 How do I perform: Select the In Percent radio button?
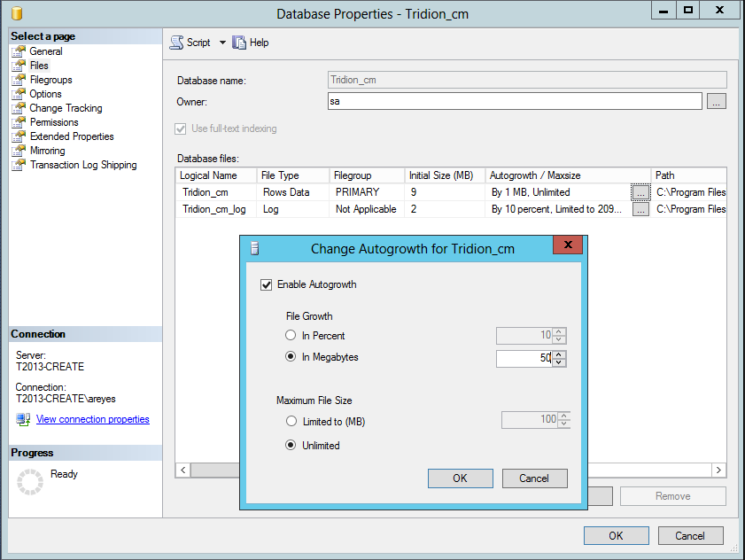click(291, 336)
